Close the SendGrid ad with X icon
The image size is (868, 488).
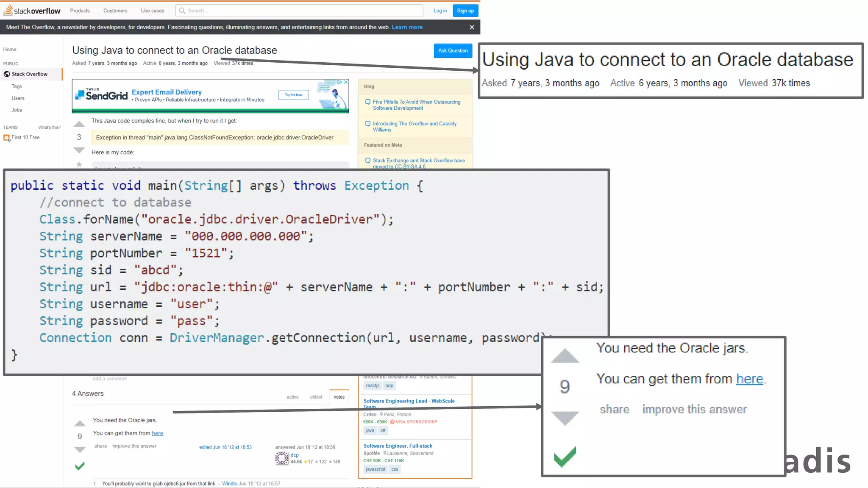click(x=346, y=82)
